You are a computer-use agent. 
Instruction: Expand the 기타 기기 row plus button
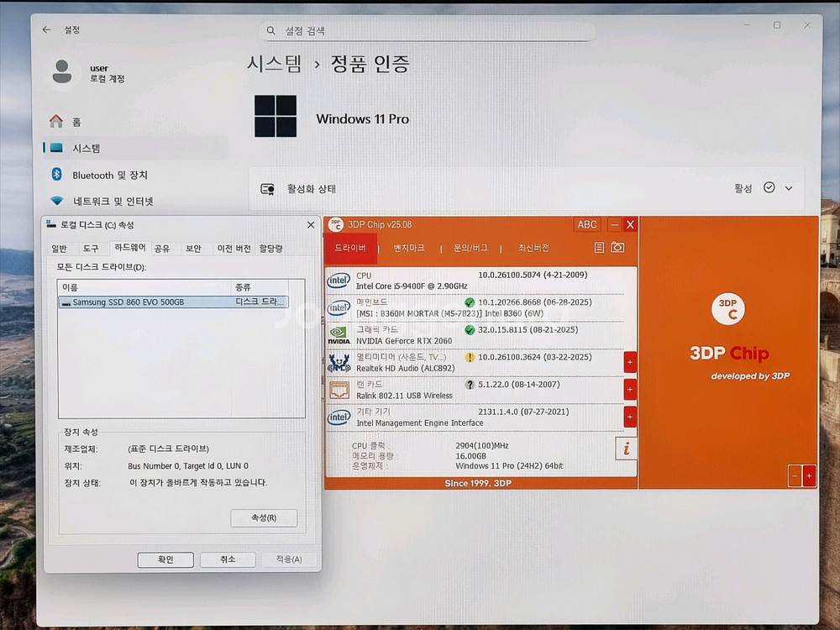630,417
